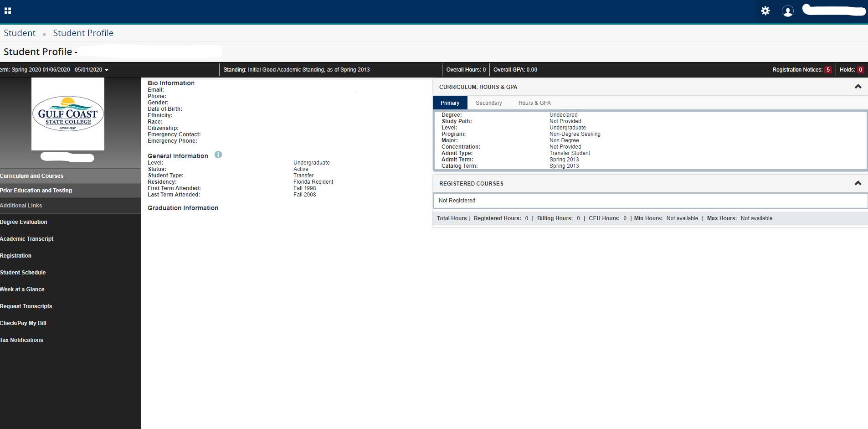868x429 pixels.
Task: Open Academic Transcript from the sidebar
Action: tap(26, 238)
